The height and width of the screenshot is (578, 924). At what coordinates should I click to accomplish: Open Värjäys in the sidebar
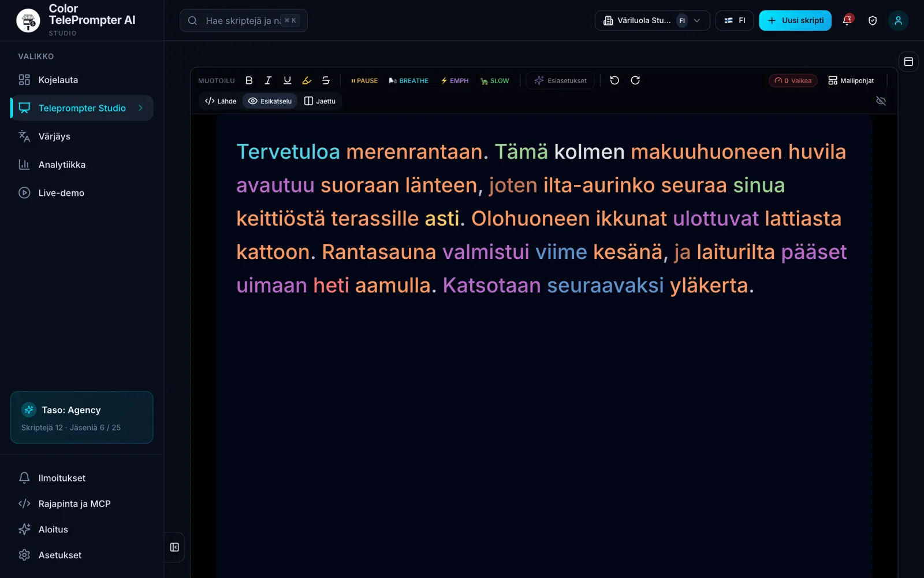[81, 136]
